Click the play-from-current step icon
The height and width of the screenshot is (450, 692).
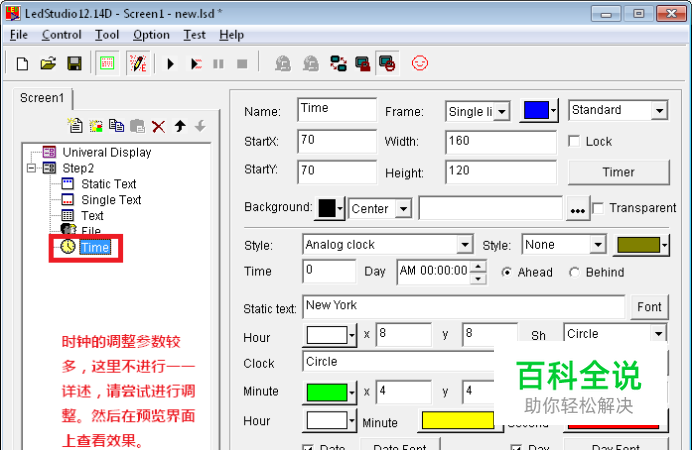[196, 64]
